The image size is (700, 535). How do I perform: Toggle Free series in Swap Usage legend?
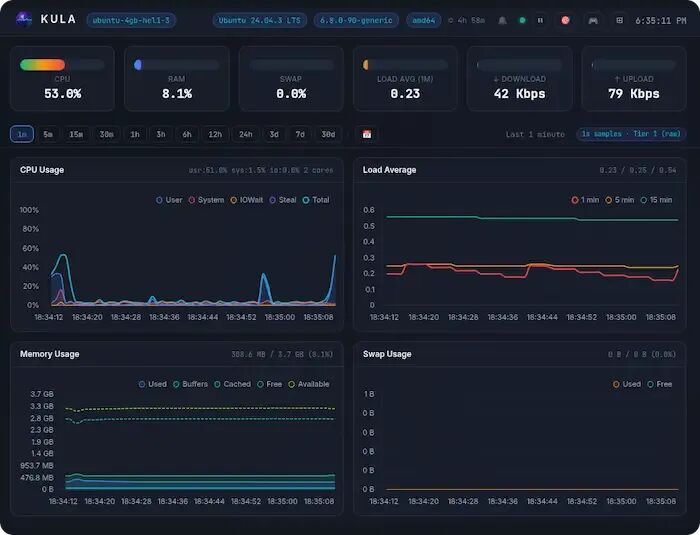[659, 384]
